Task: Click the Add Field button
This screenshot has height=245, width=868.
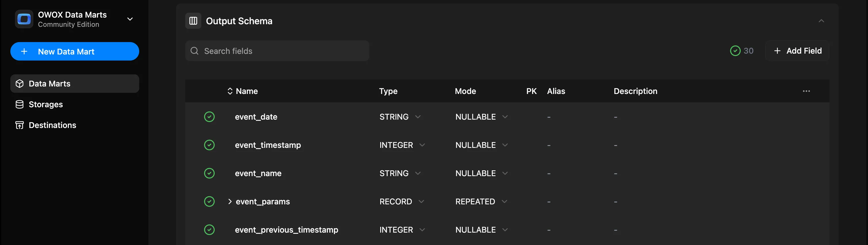Action: tap(797, 51)
